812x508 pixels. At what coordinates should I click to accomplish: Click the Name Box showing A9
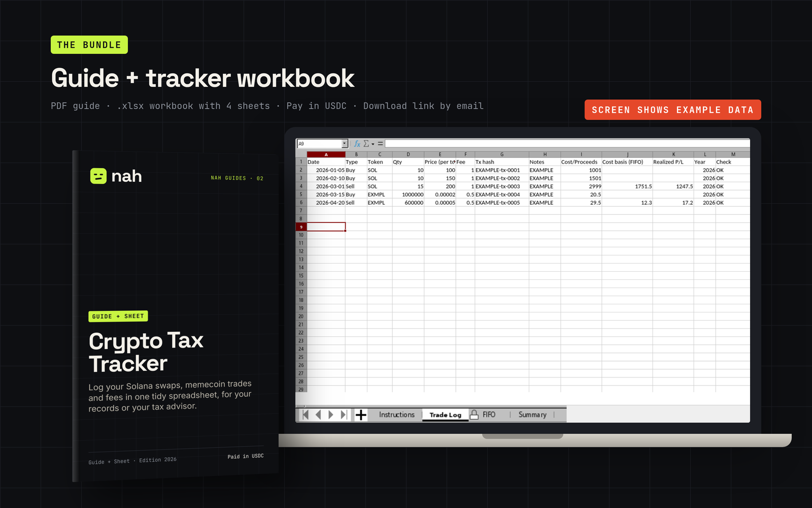pos(319,144)
